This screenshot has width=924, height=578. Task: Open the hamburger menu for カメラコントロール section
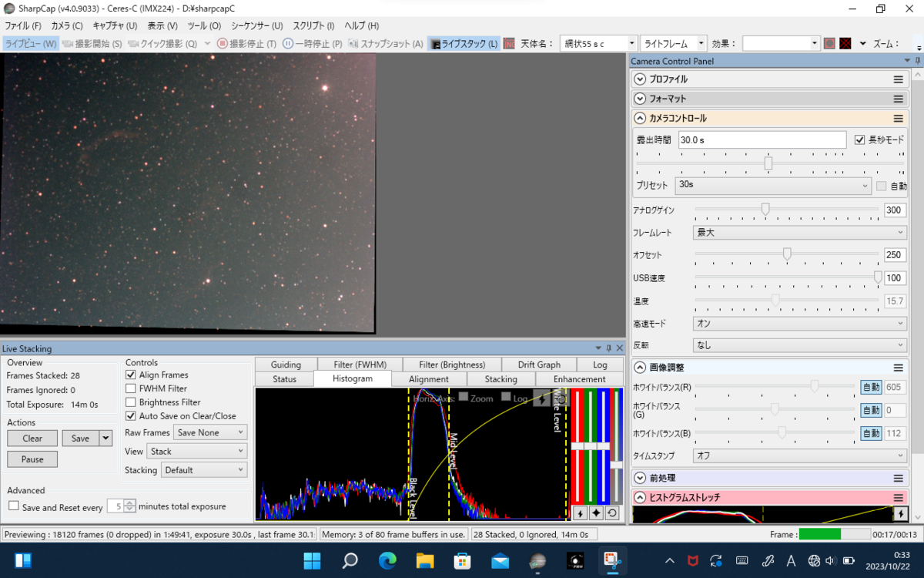tap(898, 118)
